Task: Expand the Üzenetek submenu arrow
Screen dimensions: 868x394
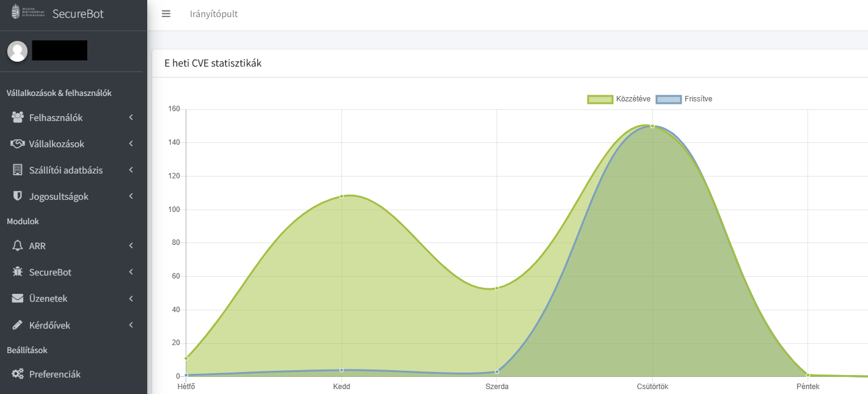Action: (131, 299)
